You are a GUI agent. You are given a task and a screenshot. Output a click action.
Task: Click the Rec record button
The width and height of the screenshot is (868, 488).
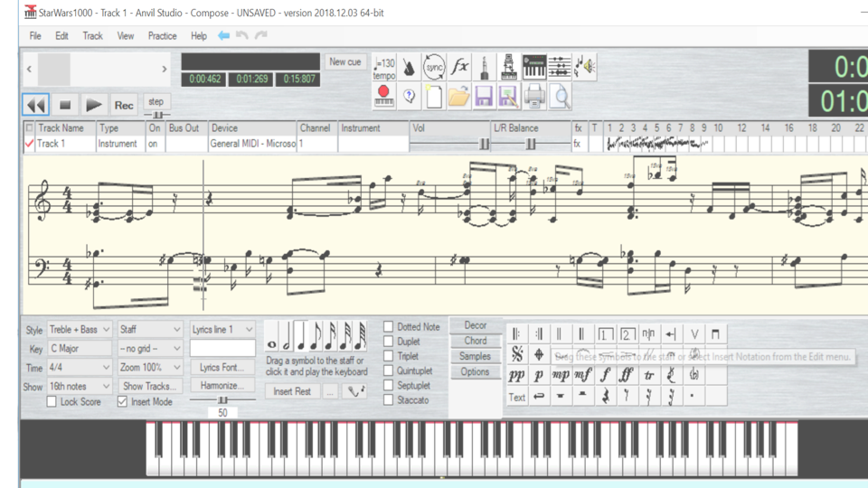pyautogui.click(x=124, y=105)
